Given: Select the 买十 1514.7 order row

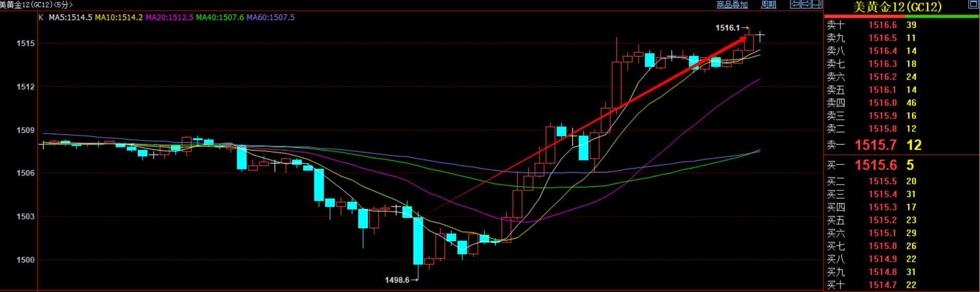Looking at the screenshot, I should coord(902,285).
